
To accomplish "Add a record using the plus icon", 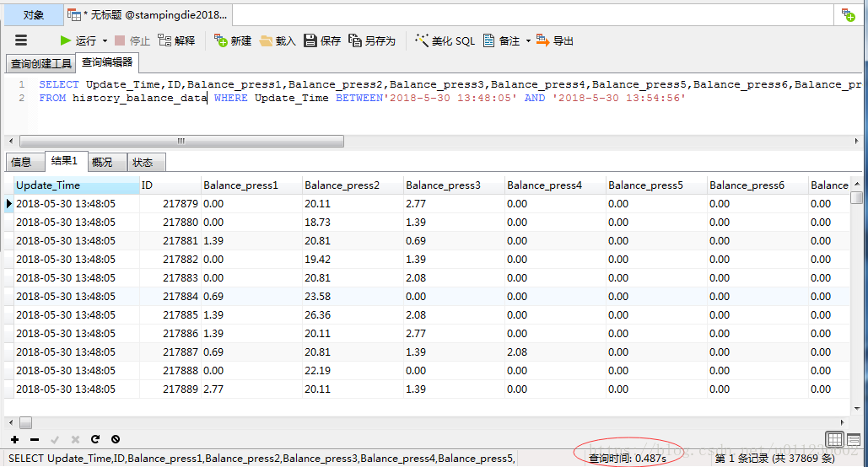I will point(15,439).
